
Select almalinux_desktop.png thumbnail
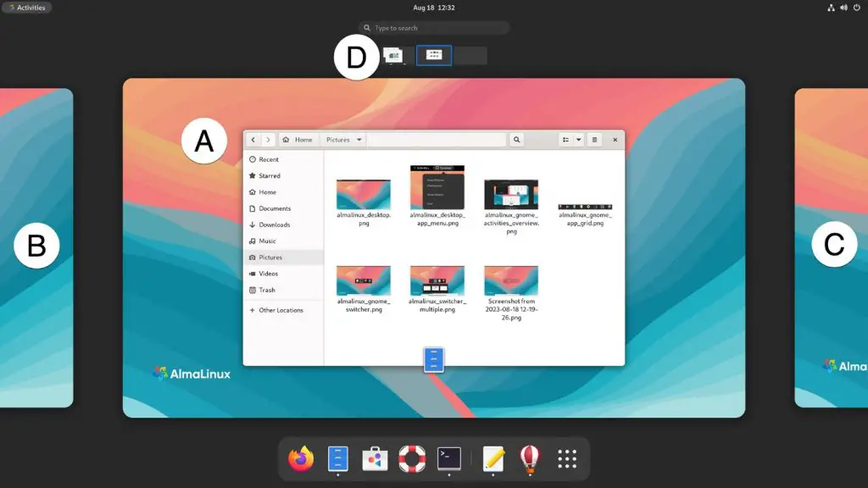[x=364, y=195]
